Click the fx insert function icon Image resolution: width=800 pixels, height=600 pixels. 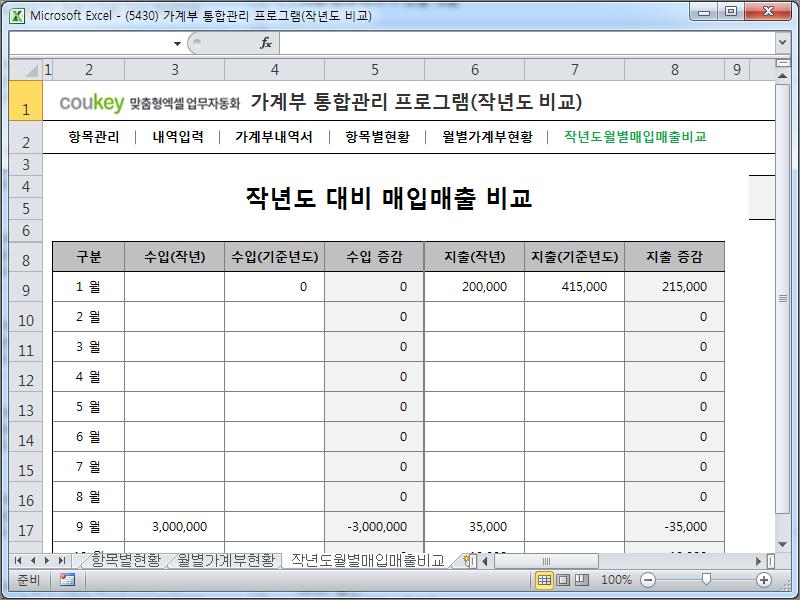[x=266, y=43]
